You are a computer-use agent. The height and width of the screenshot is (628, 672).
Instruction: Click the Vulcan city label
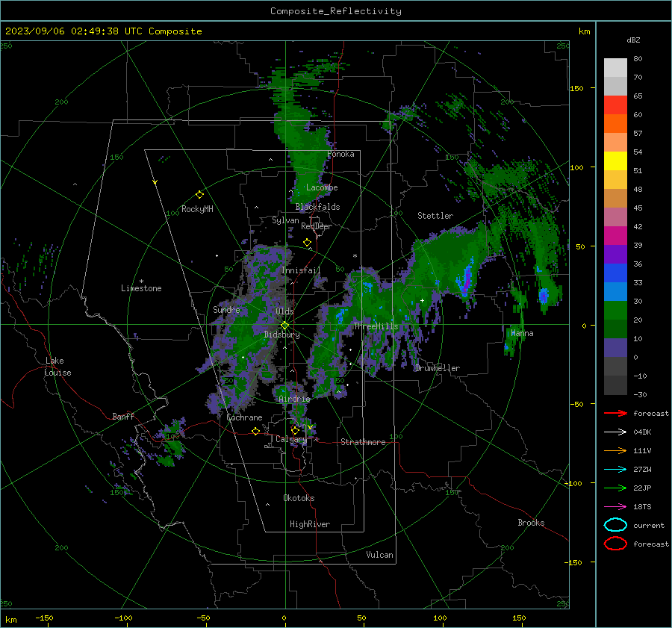(x=380, y=555)
